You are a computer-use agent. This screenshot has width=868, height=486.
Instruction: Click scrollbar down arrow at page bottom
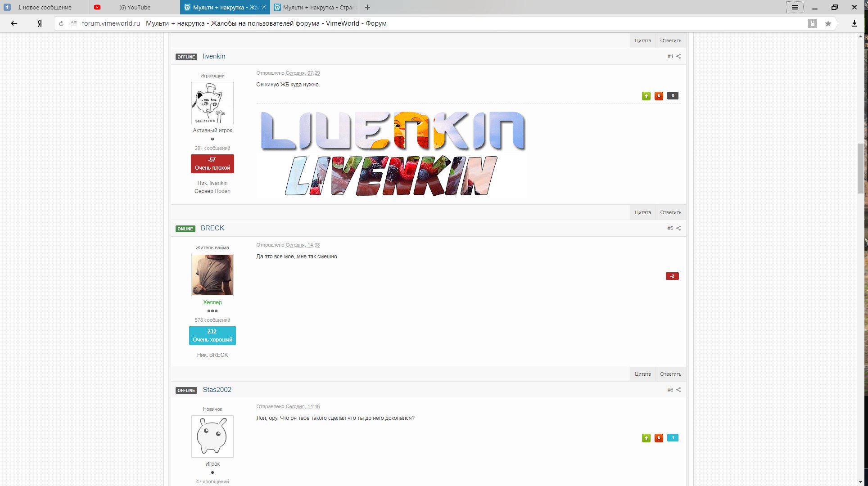tap(861, 482)
